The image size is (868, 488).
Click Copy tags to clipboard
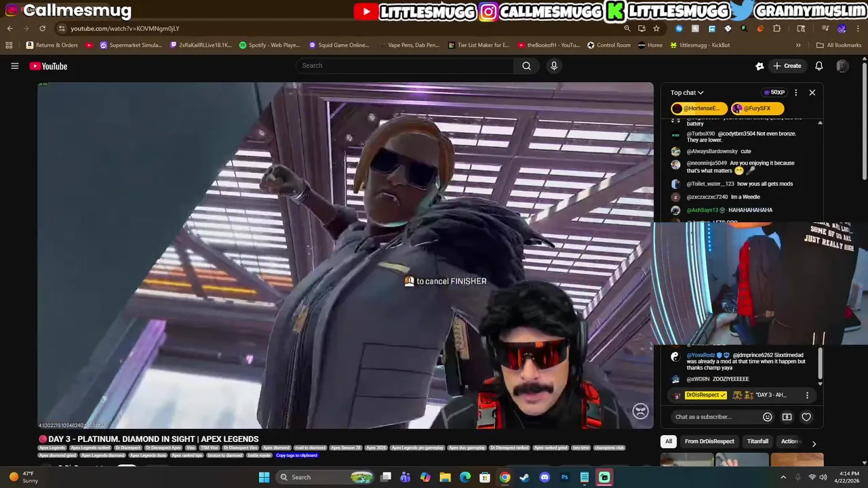(296, 455)
